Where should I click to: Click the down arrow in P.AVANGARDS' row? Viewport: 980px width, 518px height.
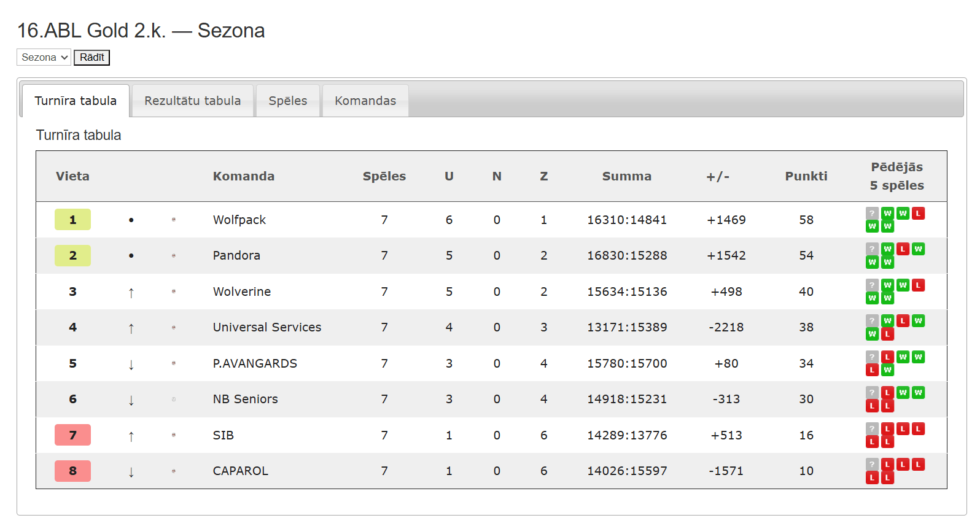tap(131, 365)
